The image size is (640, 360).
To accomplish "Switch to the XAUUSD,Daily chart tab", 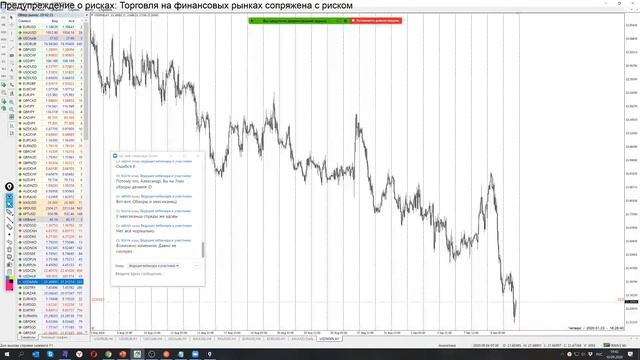I will point(302,339).
